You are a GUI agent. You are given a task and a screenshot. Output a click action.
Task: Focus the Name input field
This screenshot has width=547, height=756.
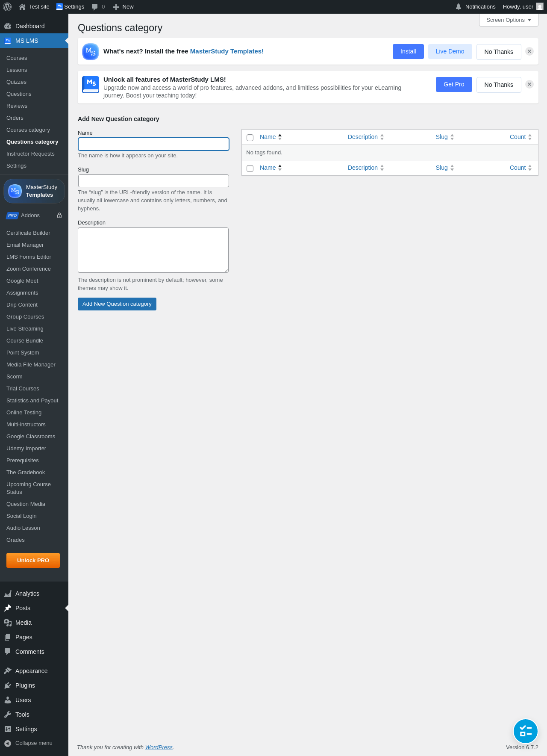pos(153,144)
